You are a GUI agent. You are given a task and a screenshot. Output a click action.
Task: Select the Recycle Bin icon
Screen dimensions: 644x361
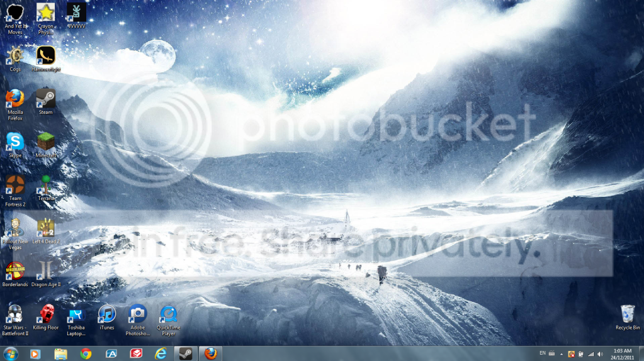[x=627, y=317]
